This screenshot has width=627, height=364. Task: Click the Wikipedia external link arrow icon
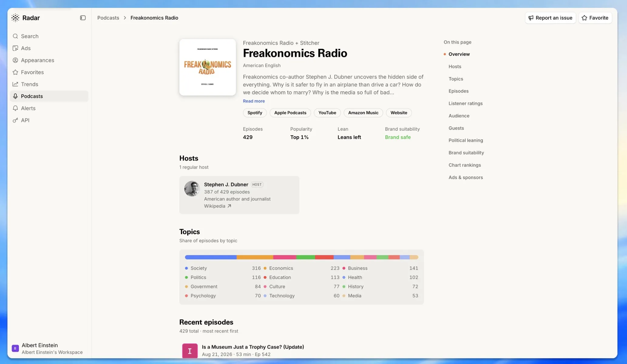(x=229, y=206)
